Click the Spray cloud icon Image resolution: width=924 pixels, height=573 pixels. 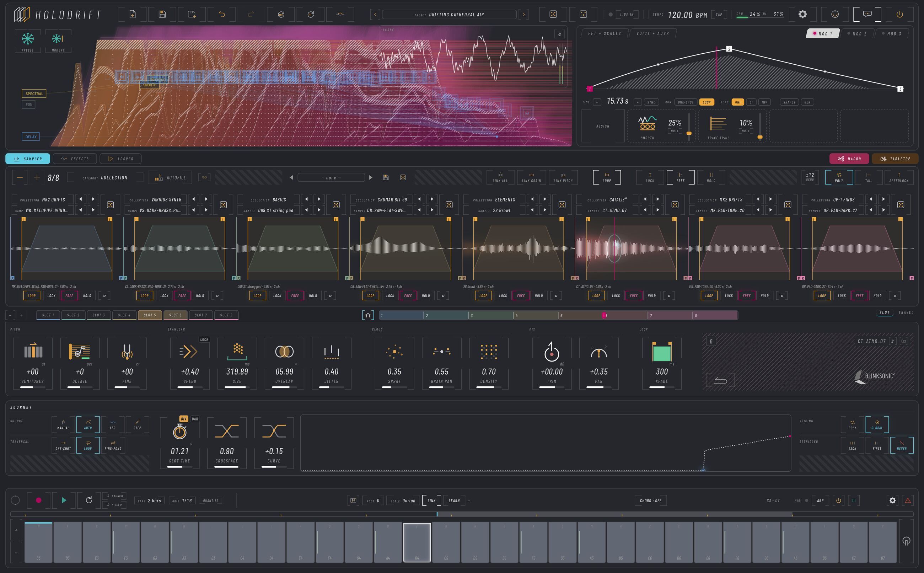click(x=394, y=351)
